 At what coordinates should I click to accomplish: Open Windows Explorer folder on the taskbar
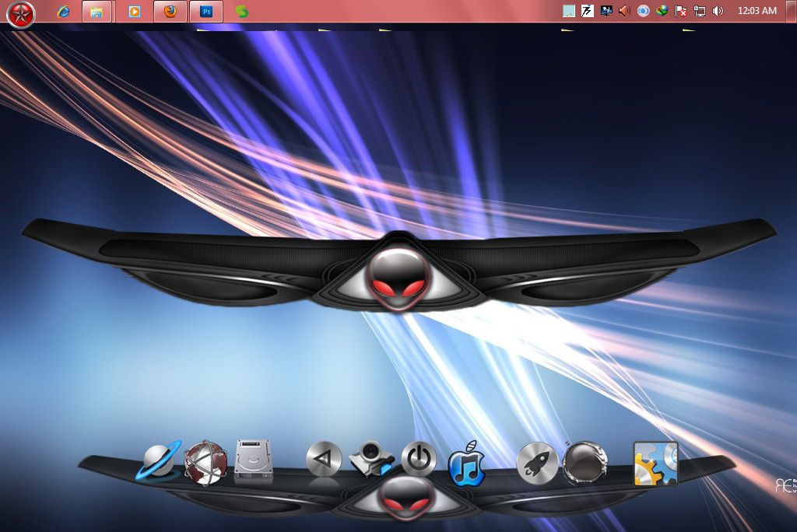tap(98, 11)
